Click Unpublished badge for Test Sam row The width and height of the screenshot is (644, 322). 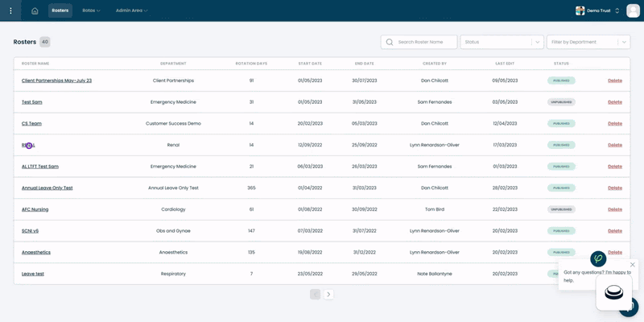pyautogui.click(x=561, y=102)
